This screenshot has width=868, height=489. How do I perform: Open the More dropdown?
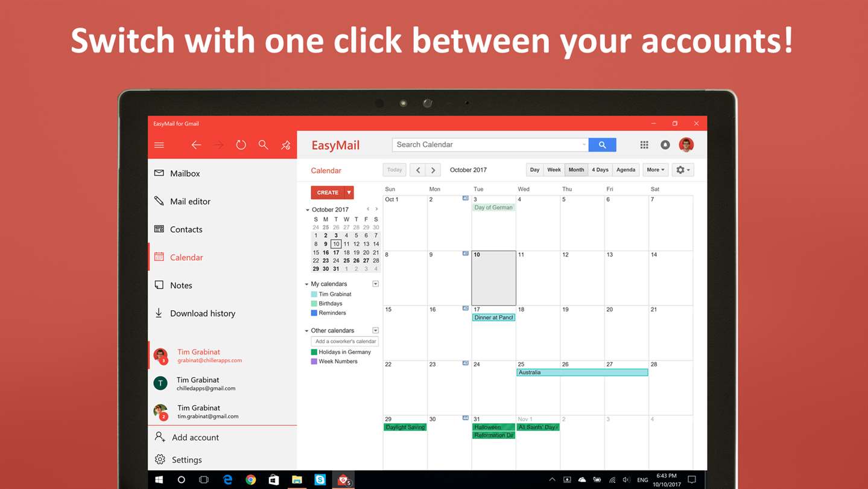656,170
